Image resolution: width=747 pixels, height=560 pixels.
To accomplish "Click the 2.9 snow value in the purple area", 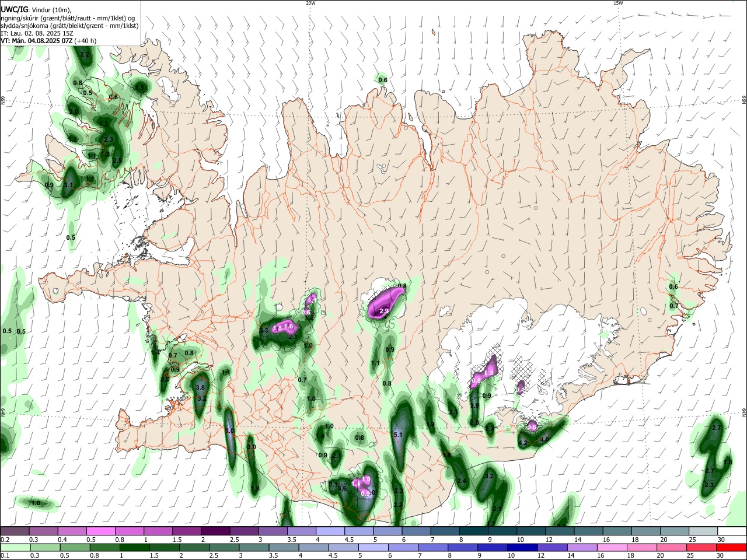I will pyautogui.click(x=384, y=311).
